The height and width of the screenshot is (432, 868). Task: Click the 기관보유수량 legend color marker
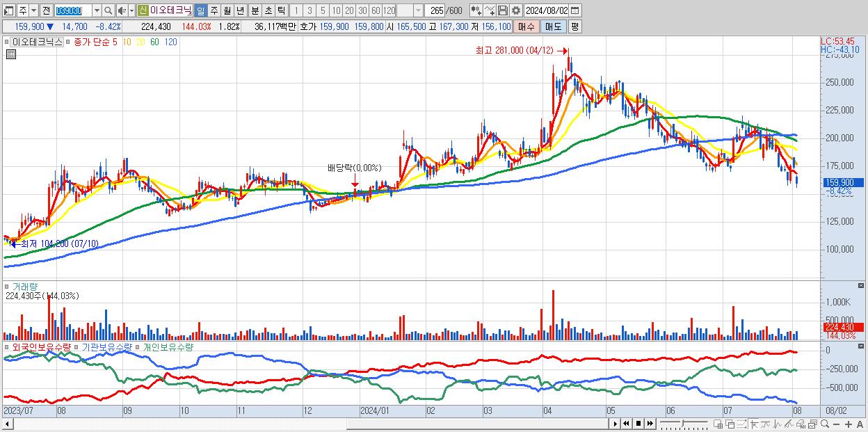(x=77, y=346)
